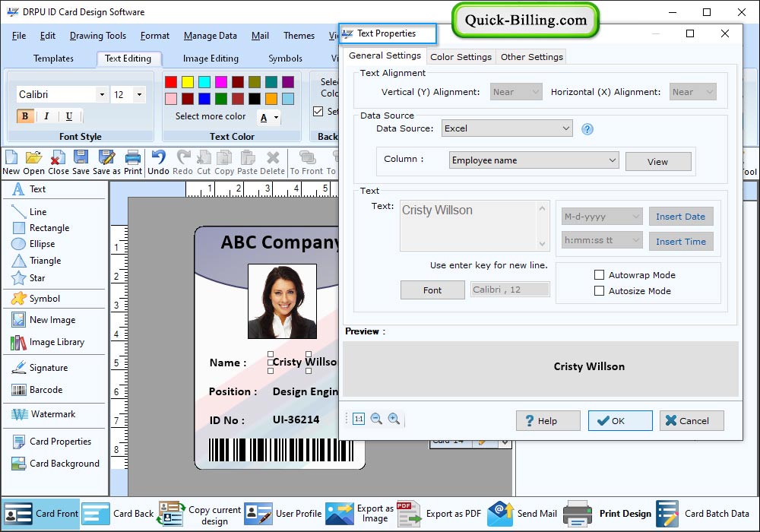This screenshot has width=760, height=532.
Task: Switch to Other Settings tab
Action: coord(532,57)
